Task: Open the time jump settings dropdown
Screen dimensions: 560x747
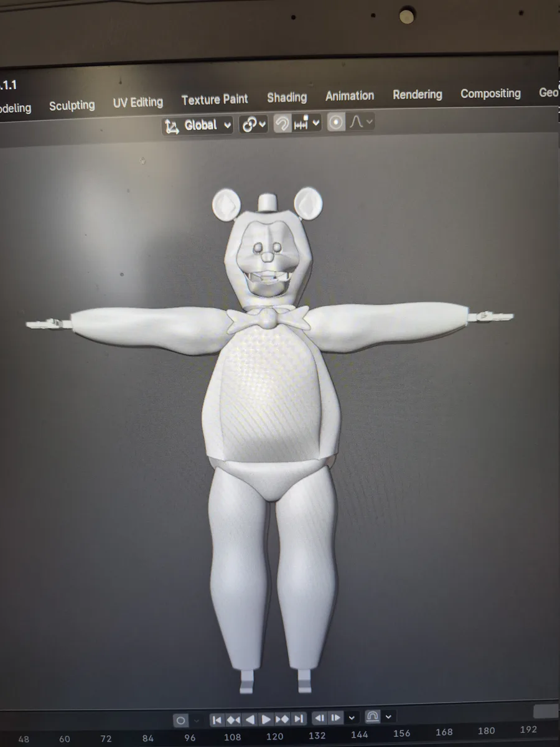Action: (x=352, y=717)
